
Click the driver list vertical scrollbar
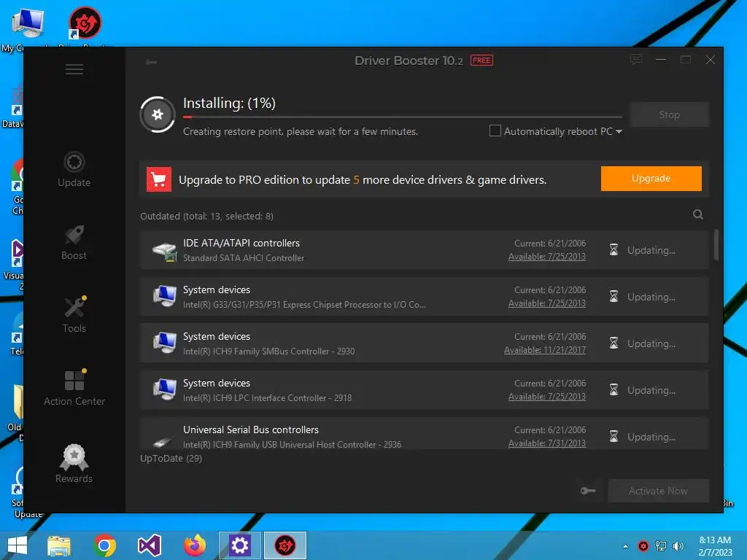pyautogui.click(x=716, y=245)
